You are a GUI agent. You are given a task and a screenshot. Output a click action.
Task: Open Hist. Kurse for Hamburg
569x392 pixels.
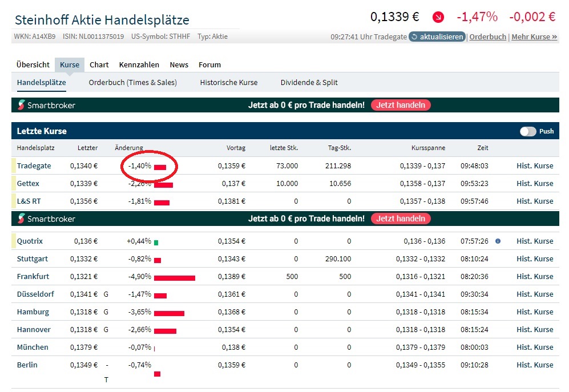[535, 312]
